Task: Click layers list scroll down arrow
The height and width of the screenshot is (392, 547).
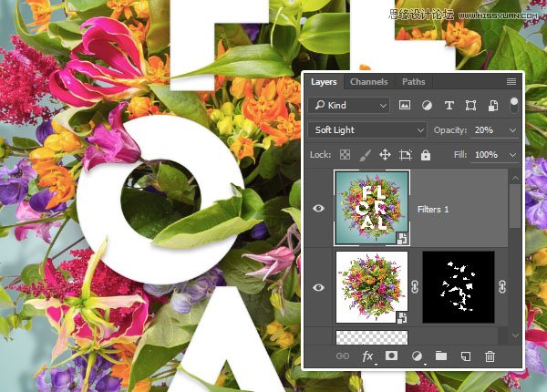Action: coord(515,335)
